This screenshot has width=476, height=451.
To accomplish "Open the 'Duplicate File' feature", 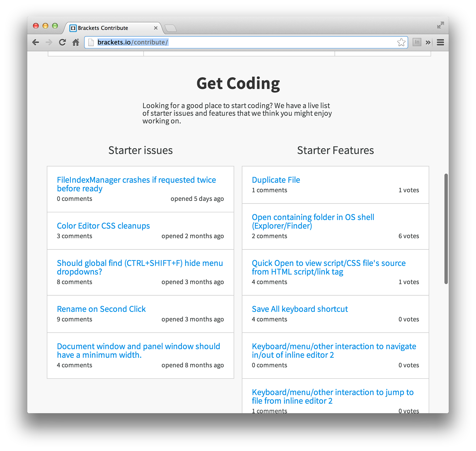I will [x=276, y=180].
